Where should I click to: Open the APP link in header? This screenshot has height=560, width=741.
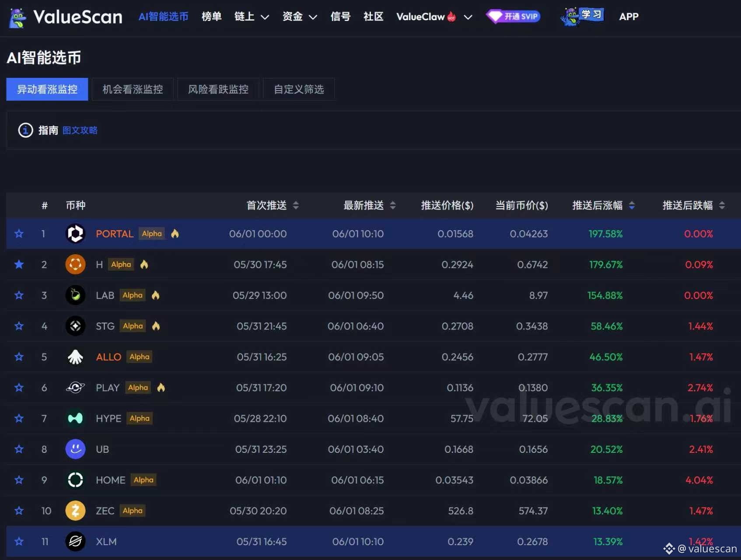(x=629, y=17)
